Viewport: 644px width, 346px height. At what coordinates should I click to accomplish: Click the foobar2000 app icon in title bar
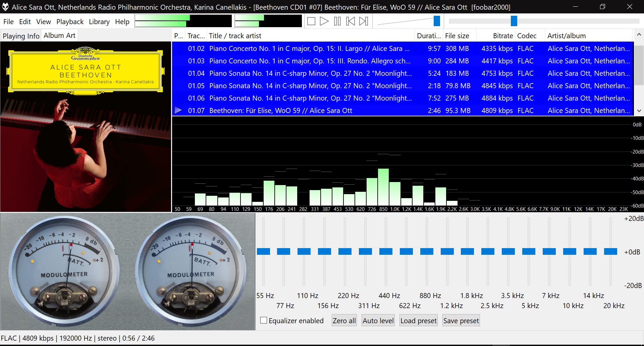click(x=5, y=7)
